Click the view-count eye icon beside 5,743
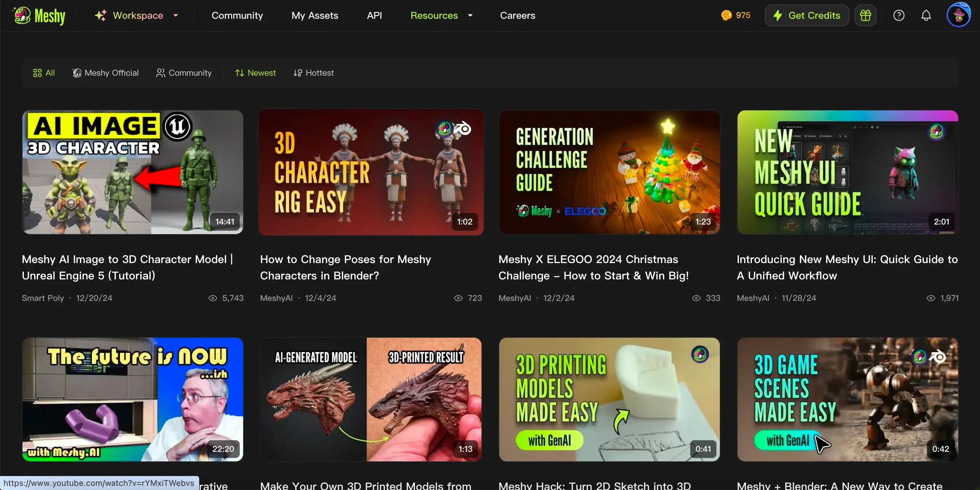The height and width of the screenshot is (490, 980). tap(213, 298)
